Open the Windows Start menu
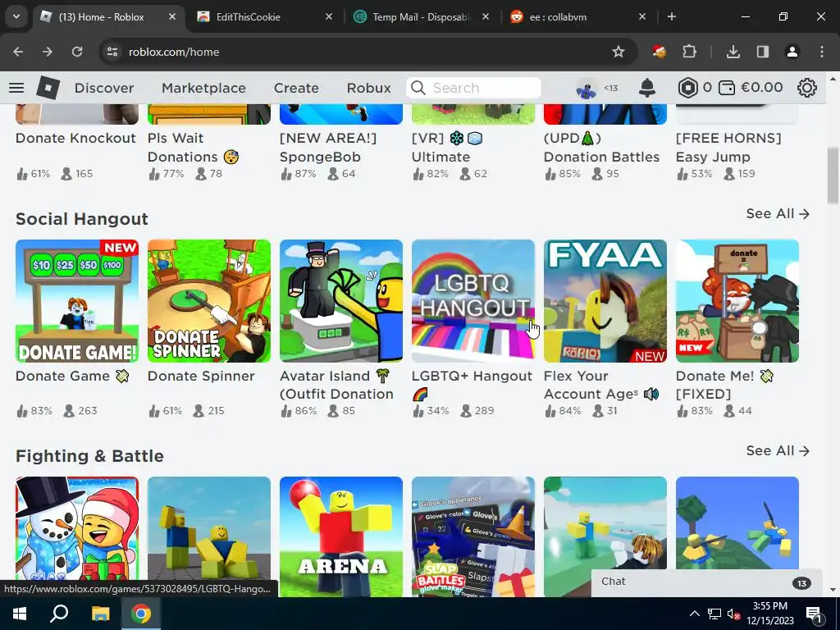 [20, 614]
